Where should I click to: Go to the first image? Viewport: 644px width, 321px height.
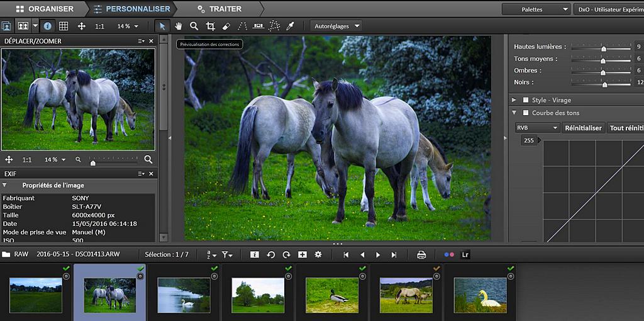[x=346, y=255]
